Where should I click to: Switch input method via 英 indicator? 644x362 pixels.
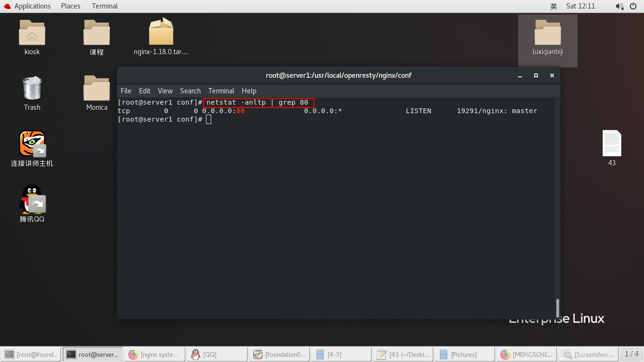tap(553, 6)
